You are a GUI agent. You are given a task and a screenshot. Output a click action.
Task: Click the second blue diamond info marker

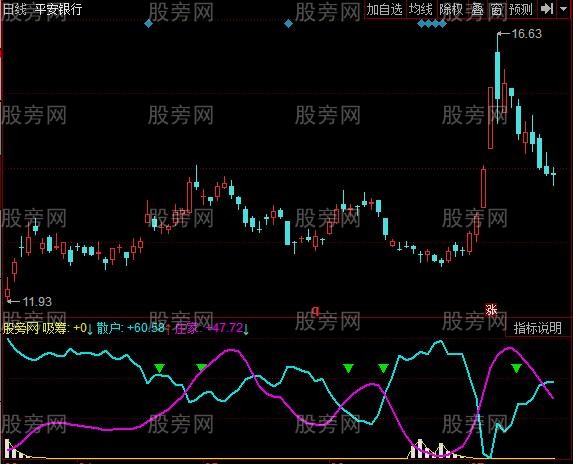[x=288, y=24]
